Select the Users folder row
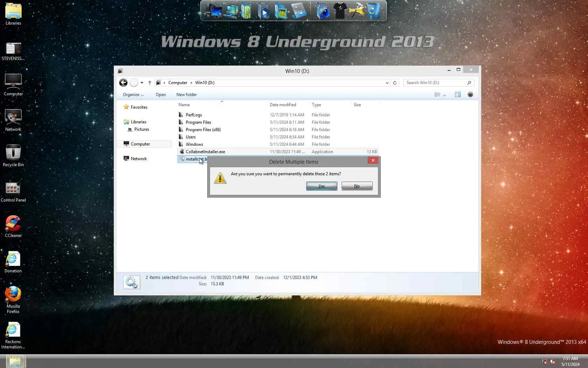 (x=278, y=137)
